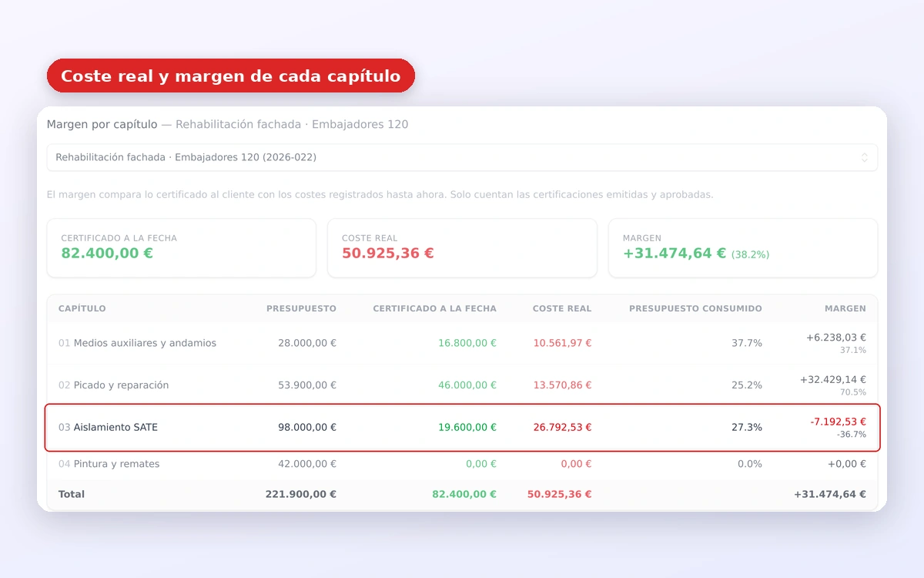Click budget value 53.900,00 €
The width and height of the screenshot is (924, 578).
307,385
